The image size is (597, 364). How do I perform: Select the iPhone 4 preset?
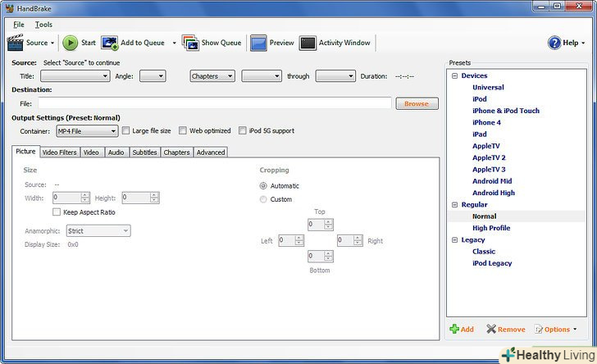486,123
